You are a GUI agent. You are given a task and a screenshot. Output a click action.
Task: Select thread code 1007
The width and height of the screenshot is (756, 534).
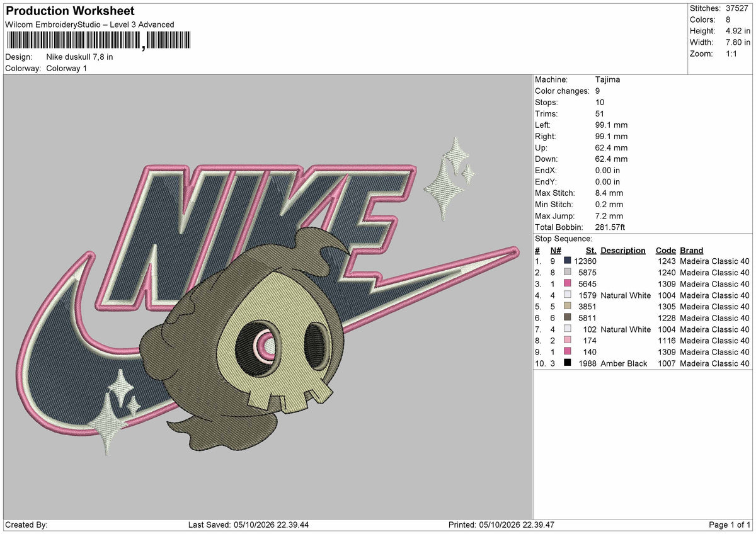coord(667,363)
